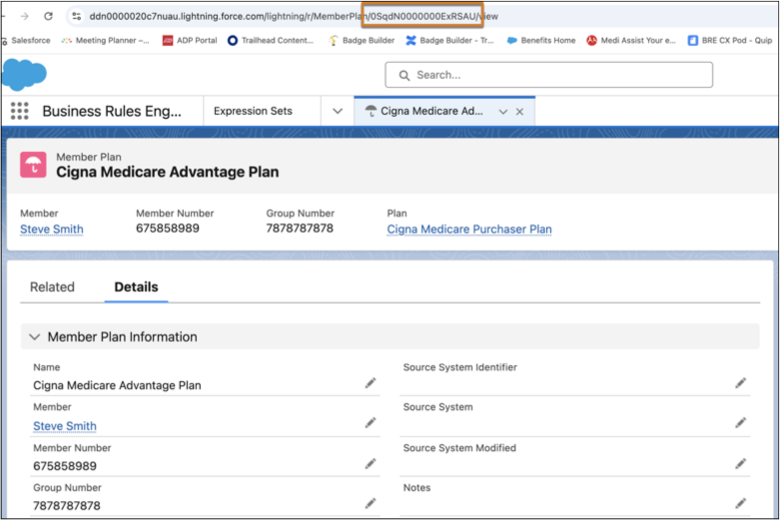Open Steve Smith link in highlights panel
The image size is (780, 520).
click(x=52, y=229)
